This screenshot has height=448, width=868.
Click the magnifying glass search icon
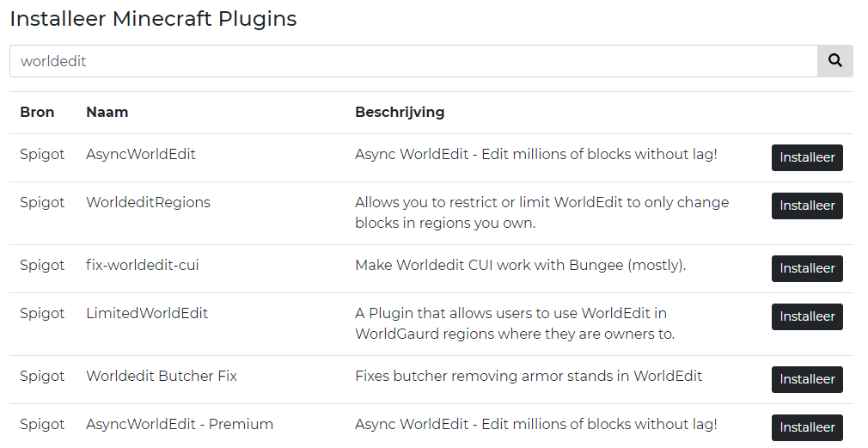(x=834, y=61)
